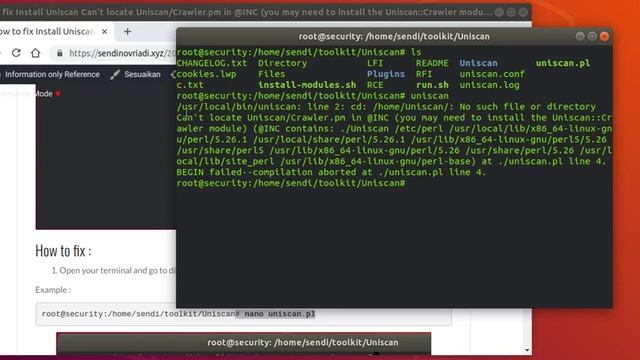Maximize the browser window
Viewport: 640px width, 360px height.
coord(511,12)
